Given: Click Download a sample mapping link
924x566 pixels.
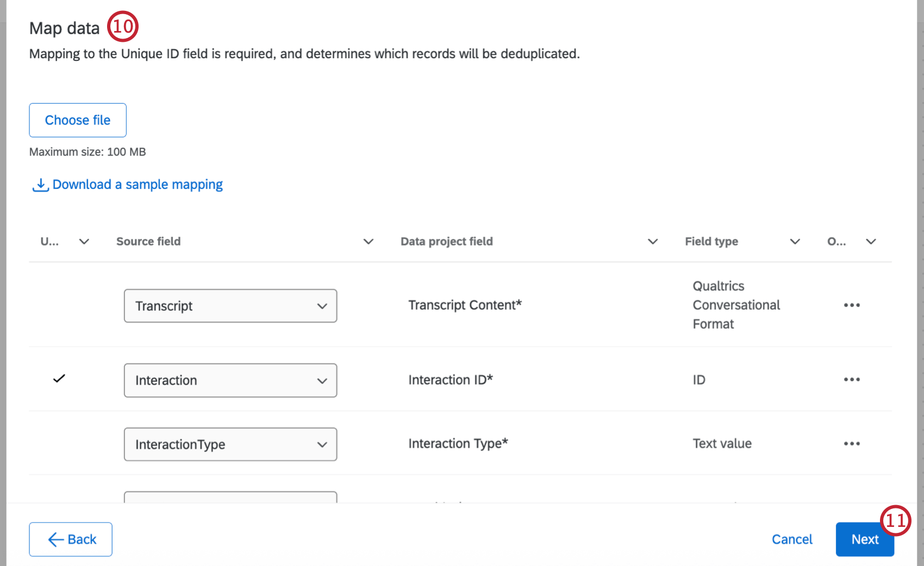Looking at the screenshot, I should (137, 185).
